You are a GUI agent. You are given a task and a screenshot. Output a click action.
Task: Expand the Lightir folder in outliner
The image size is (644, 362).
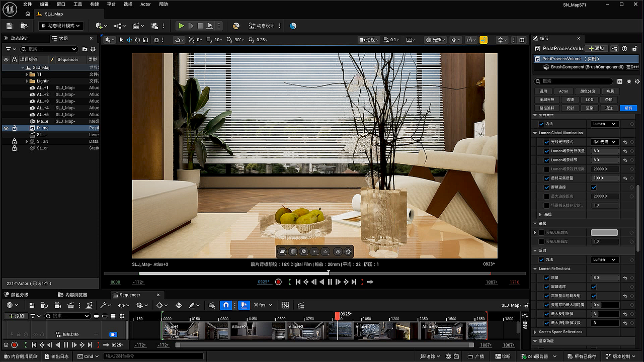[27, 81]
